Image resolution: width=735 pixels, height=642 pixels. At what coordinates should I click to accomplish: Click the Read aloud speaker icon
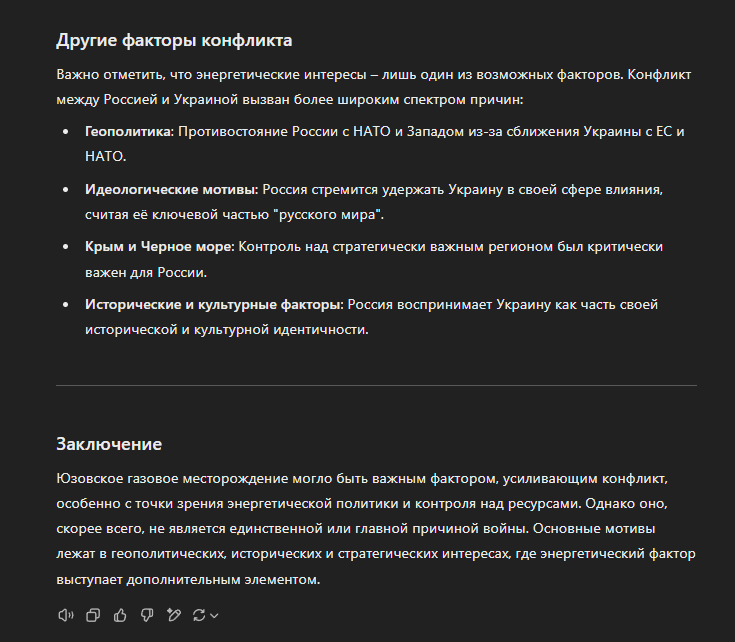(x=66, y=615)
